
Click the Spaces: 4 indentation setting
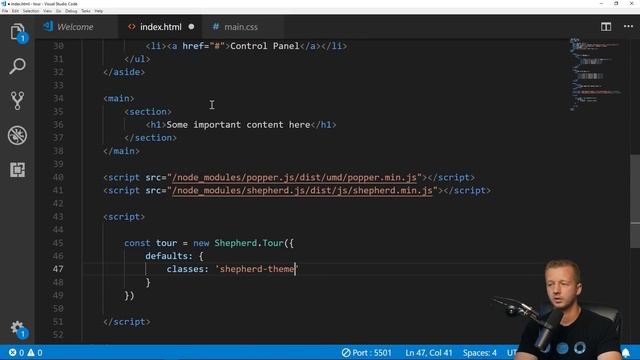(480, 353)
